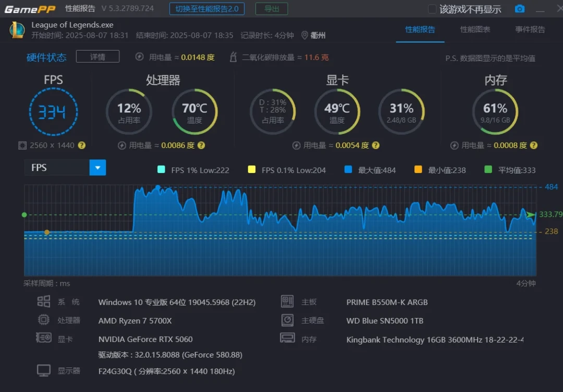Click the help icon next to 0.0054 度

375,145
